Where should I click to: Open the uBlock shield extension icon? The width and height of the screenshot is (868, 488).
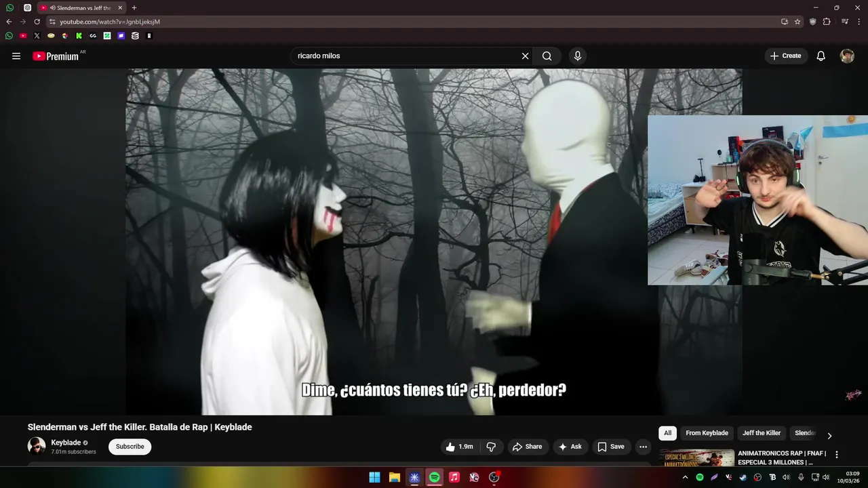point(813,22)
